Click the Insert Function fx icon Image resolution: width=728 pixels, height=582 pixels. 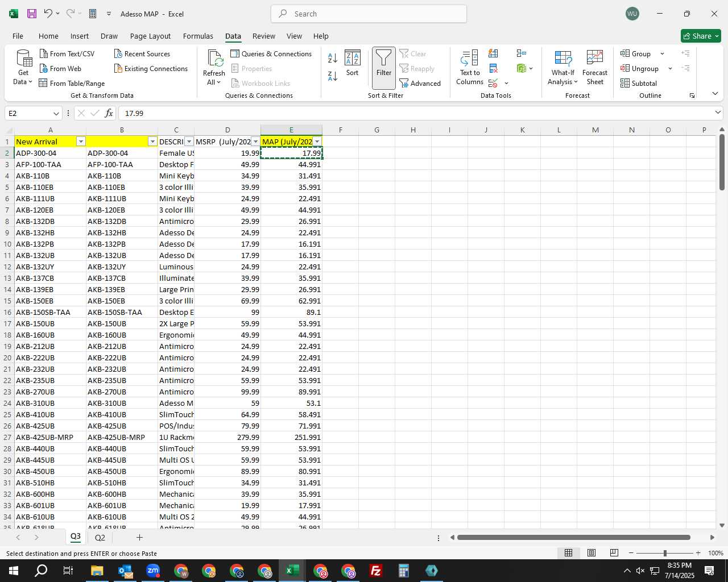[x=109, y=113]
